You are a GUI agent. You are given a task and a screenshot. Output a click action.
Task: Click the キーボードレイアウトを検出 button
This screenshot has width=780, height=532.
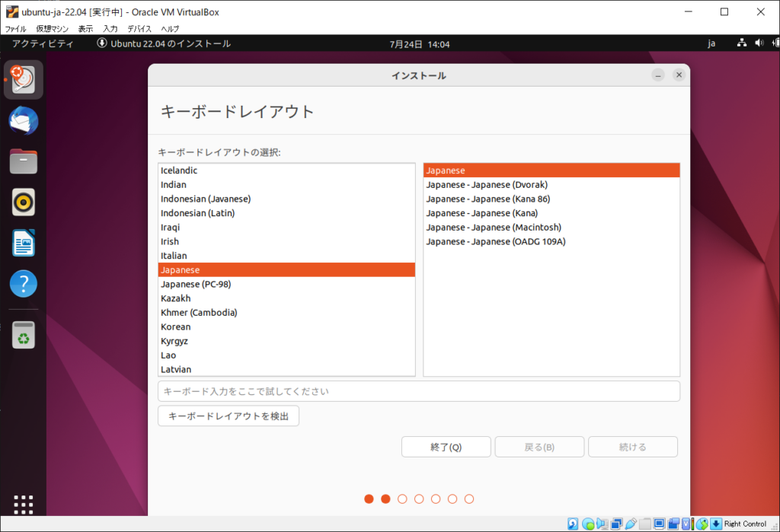229,416
